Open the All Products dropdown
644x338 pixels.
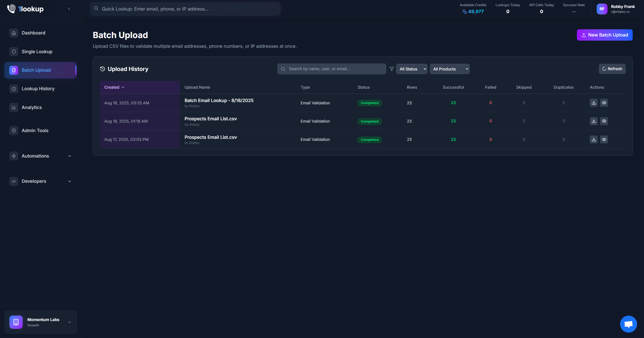(449, 69)
